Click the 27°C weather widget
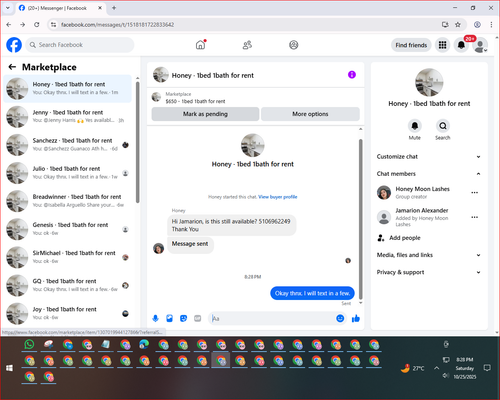This screenshot has height=400, width=500. pyautogui.click(x=413, y=368)
